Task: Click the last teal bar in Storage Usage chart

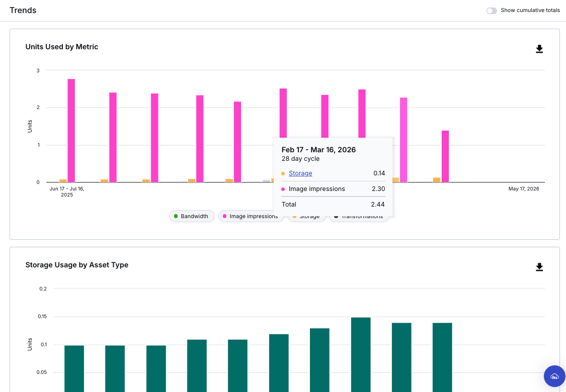Action: pyautogui.click(x=442, y=357)
